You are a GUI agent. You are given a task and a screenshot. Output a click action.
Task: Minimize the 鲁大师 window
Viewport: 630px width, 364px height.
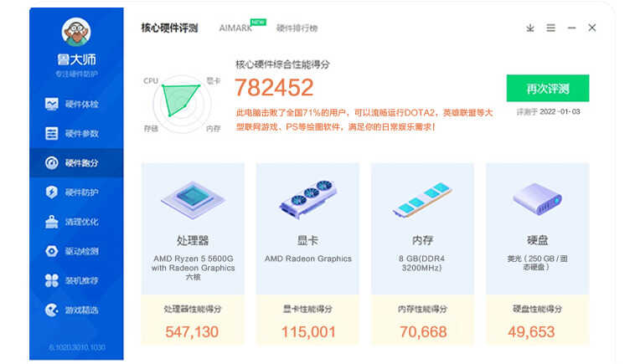coord(571,28)
